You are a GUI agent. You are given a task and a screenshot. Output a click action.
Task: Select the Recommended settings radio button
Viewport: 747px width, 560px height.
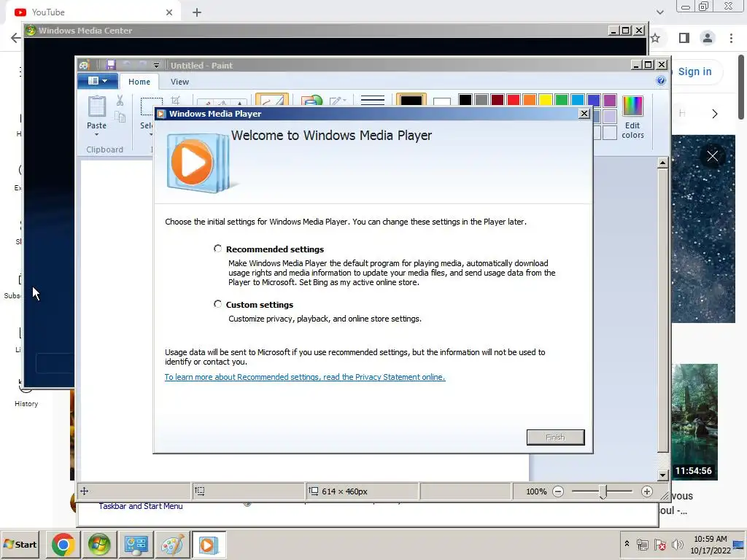click(x=217, y=249)
